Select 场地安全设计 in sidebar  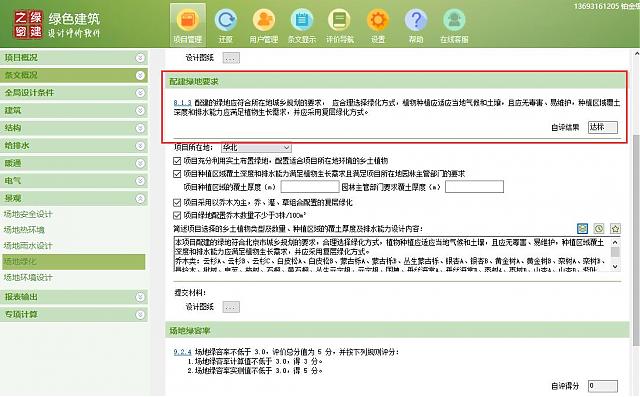pos(28,214)
